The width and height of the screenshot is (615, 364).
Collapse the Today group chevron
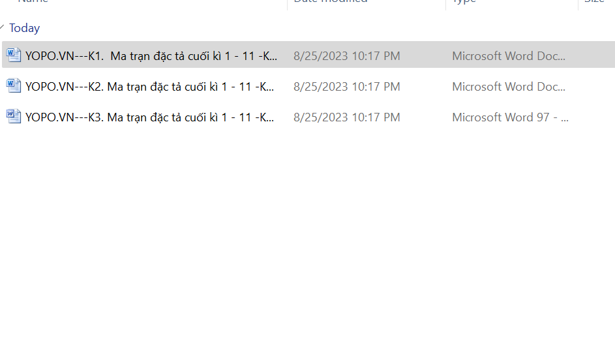pyautogui.click(x=2, y=27)
